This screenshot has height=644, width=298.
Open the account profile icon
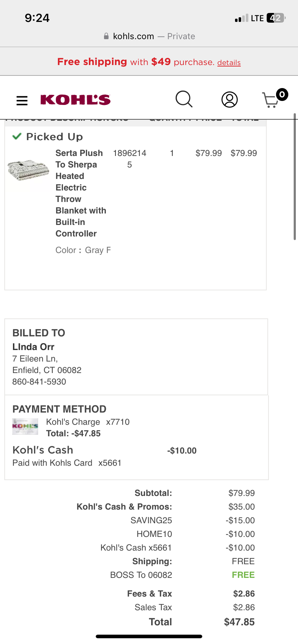(x=230, y=100)
